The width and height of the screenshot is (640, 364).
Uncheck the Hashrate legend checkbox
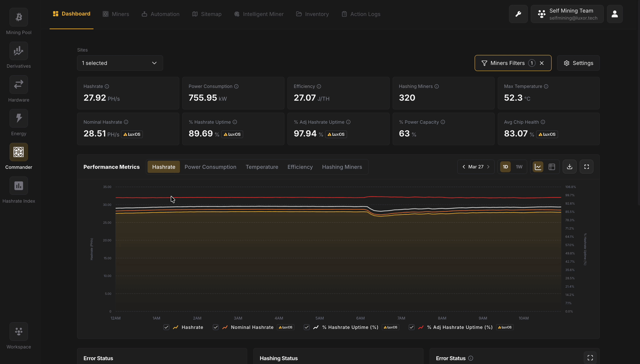pos(166,327)
